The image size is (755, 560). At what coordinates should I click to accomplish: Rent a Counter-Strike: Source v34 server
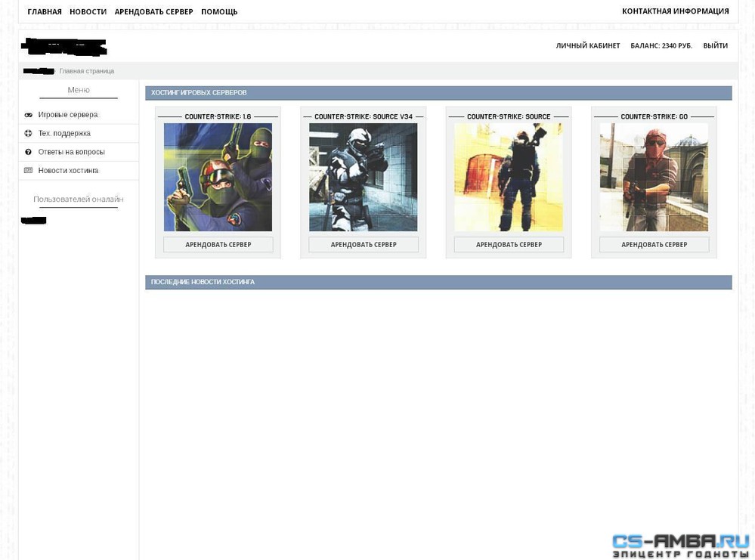click(x=364, y=245)
